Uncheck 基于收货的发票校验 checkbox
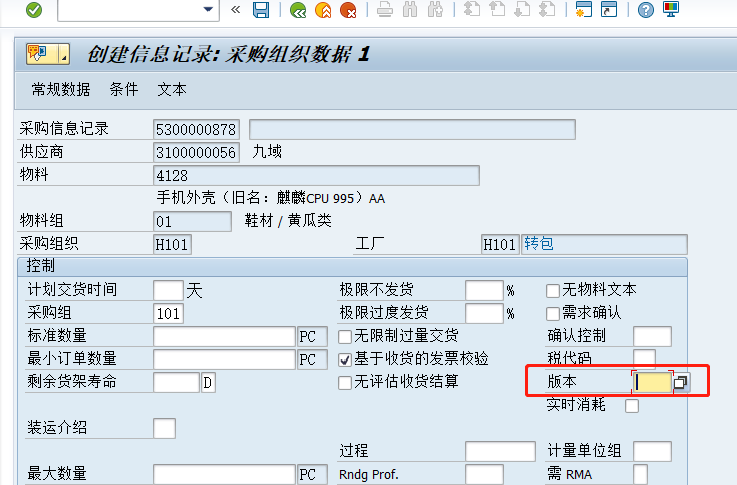The height and width of the screenshot is (485, 737). click(345, 360)
